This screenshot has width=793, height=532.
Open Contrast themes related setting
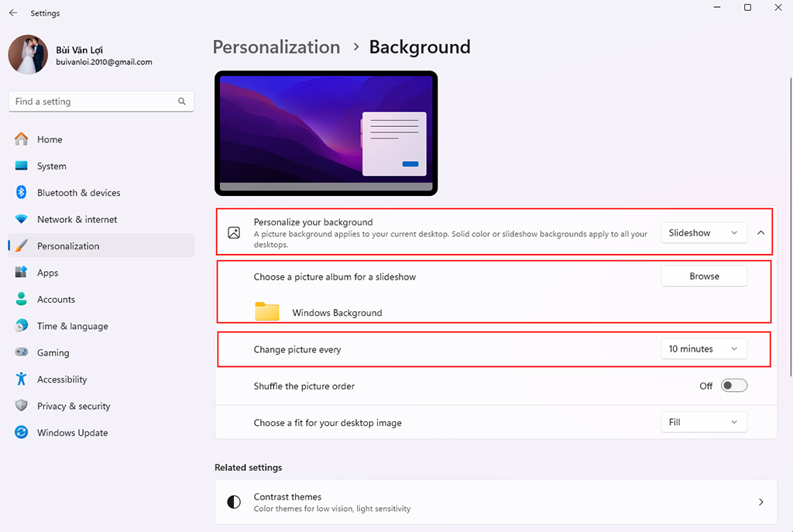(x=496, y=502)
